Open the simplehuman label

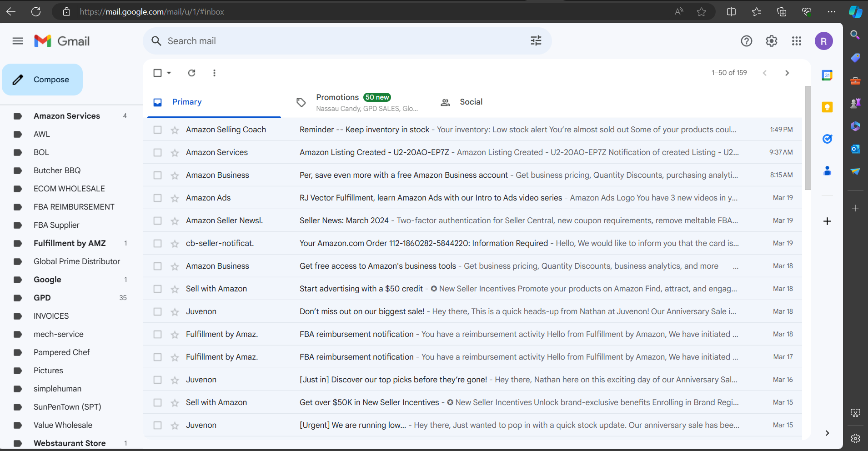pyautogui.click(x=57, y=389)
